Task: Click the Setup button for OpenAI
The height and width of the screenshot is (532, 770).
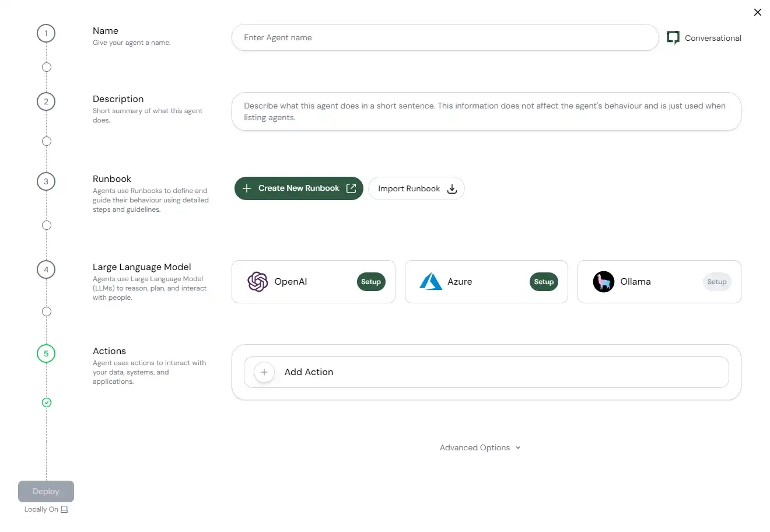Action: 371,282
